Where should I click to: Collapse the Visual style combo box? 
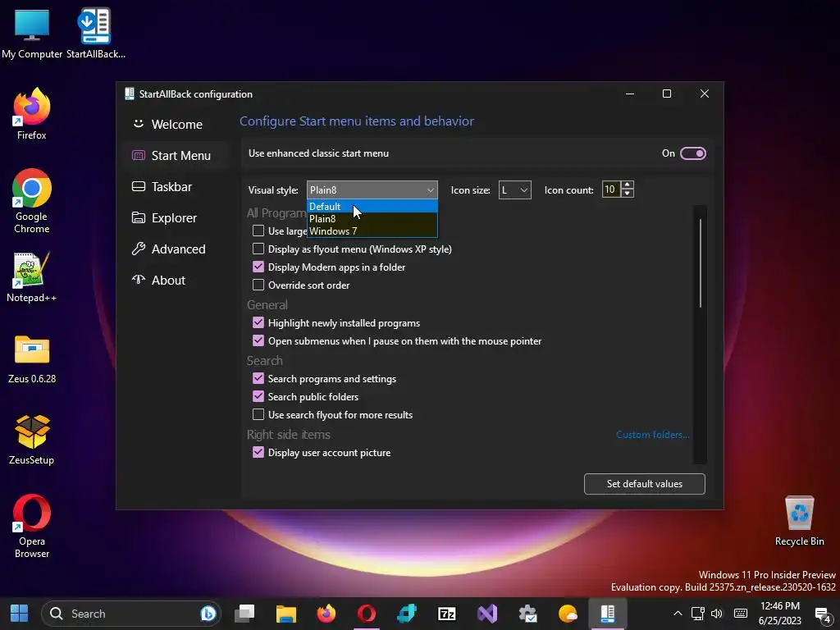pyautogui.click(x=372, y=190)
